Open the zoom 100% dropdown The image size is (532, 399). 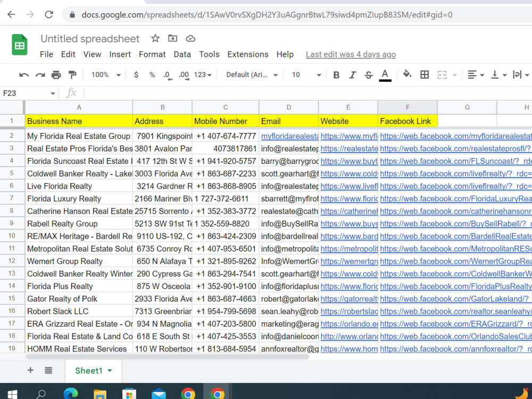click(106, 74)
